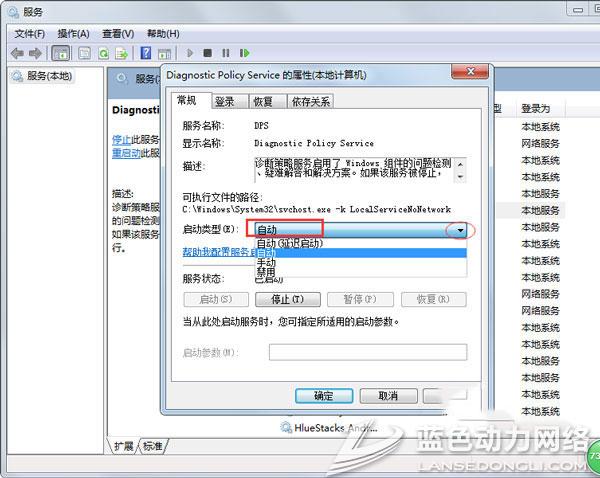Click the startup type dropdown arrow

(x=460, y=230)
